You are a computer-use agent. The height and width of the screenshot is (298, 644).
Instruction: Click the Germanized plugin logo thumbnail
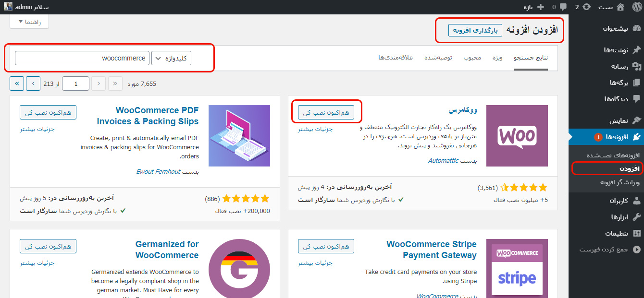pyautogui.click(x=239, y=269)
